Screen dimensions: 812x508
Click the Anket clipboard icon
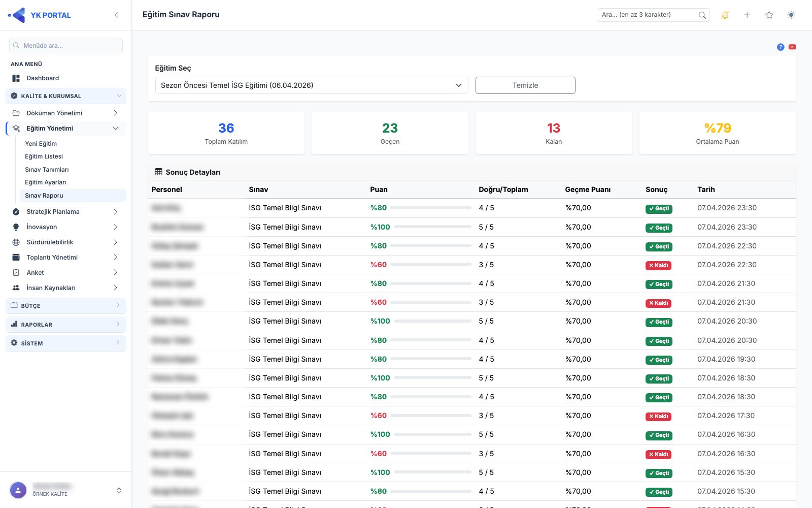[x=16, y=273]
